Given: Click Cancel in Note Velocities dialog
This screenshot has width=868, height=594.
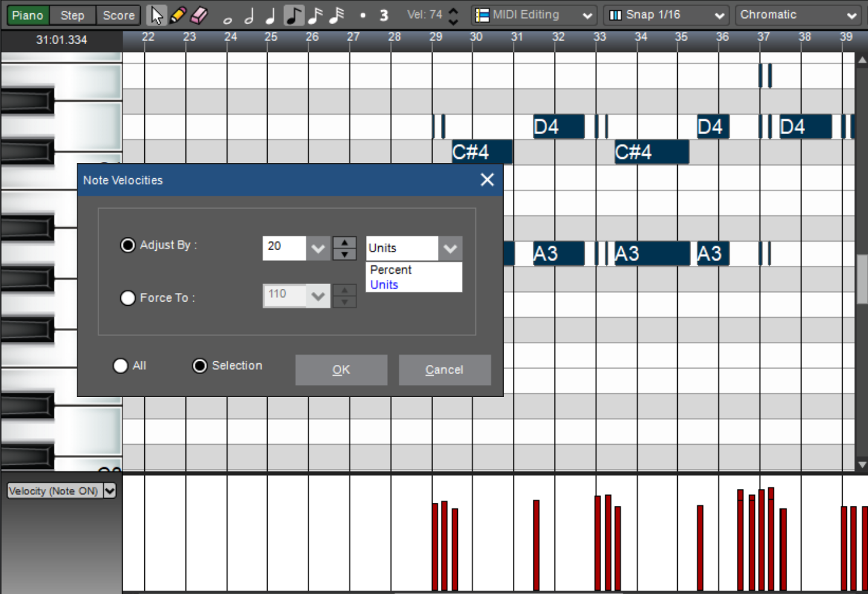Looking at the screenshot, I should click(x=445, y=370).
